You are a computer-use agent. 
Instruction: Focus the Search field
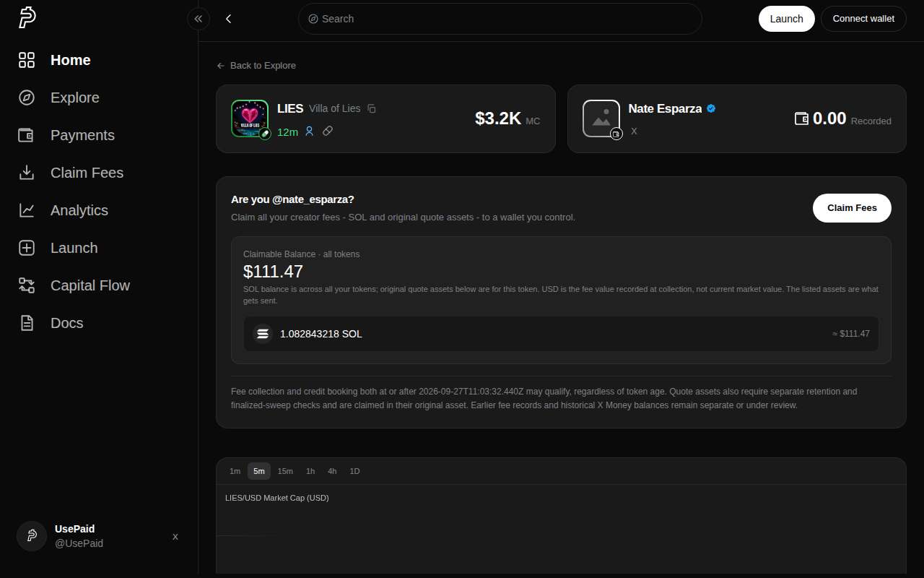click(x=500, y=19)
